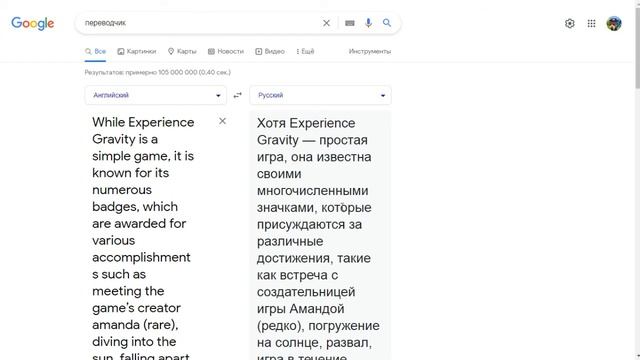
Task: Click the results count text
Action: pos(158,72)
